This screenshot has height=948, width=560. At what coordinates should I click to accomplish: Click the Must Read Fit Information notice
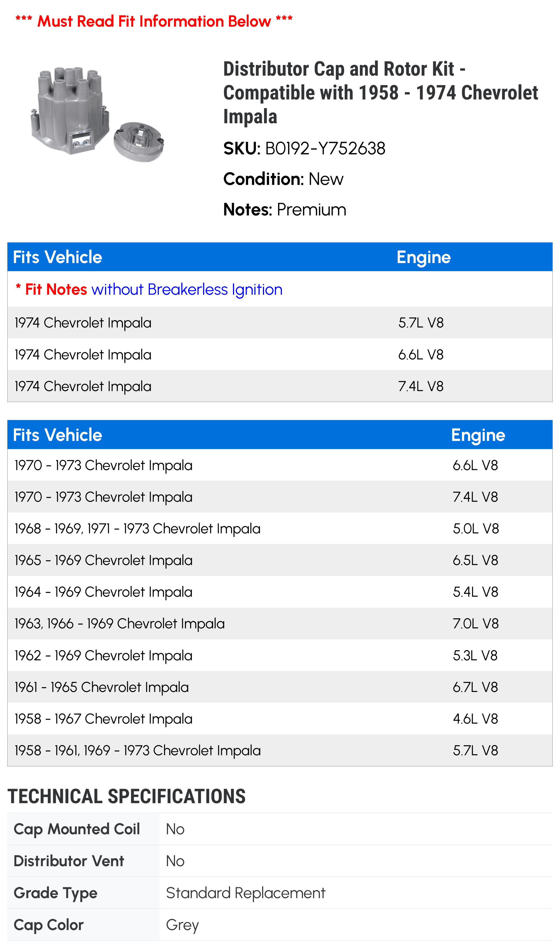coord(154,21)
